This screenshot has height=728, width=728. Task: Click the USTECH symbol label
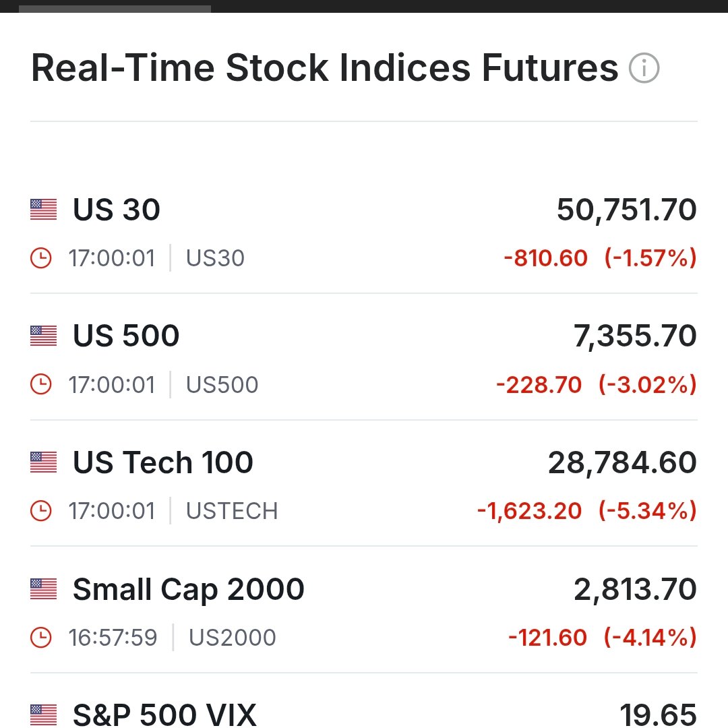pyautogui.click(x=232, y=511)
